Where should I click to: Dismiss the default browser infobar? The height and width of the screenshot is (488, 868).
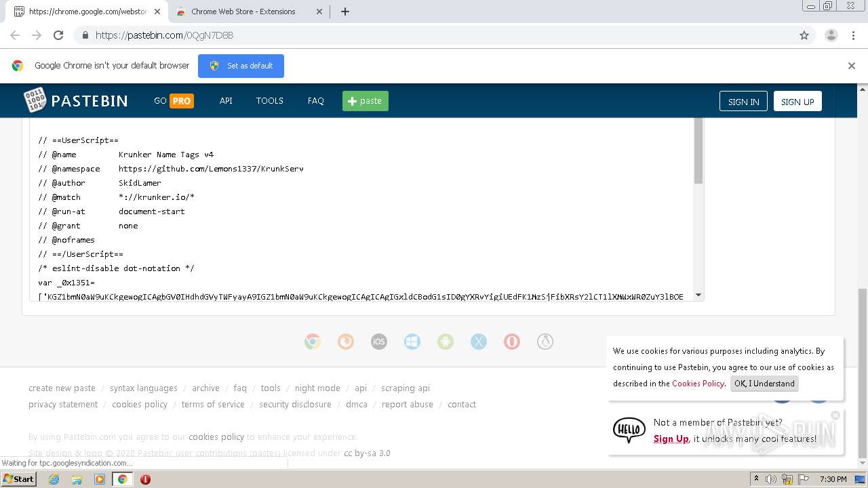pyautogui.click(x=852, y=66)
